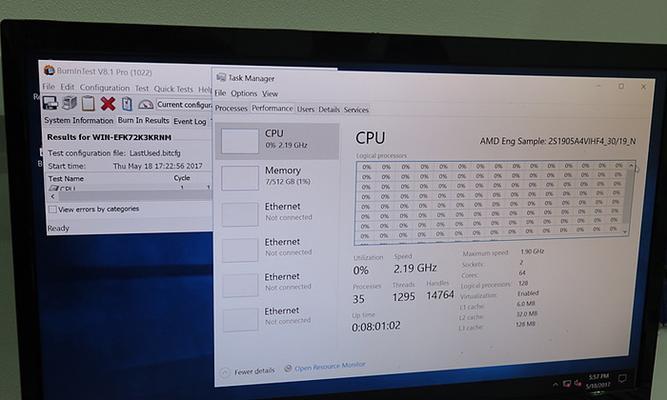Switch to Services tab in Task Manager
667x400 pixels.
tap(356, 110)
